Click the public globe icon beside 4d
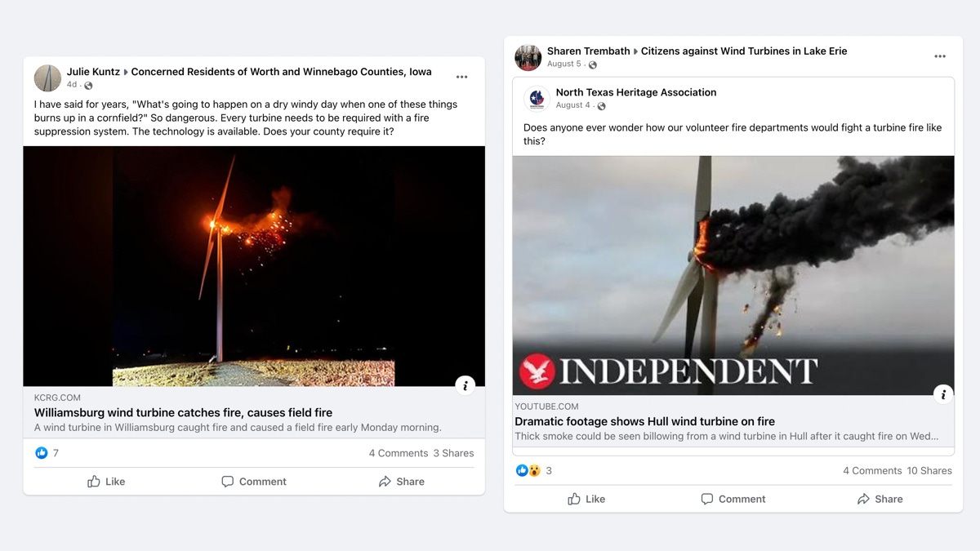Screen dimensions: 980x551 coord(88,86)
